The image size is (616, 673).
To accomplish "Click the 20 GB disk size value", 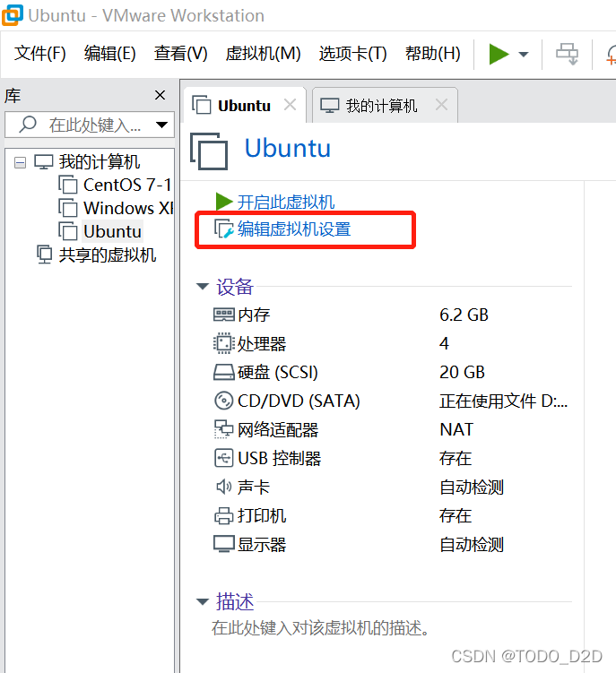I will tap(462, 373).
